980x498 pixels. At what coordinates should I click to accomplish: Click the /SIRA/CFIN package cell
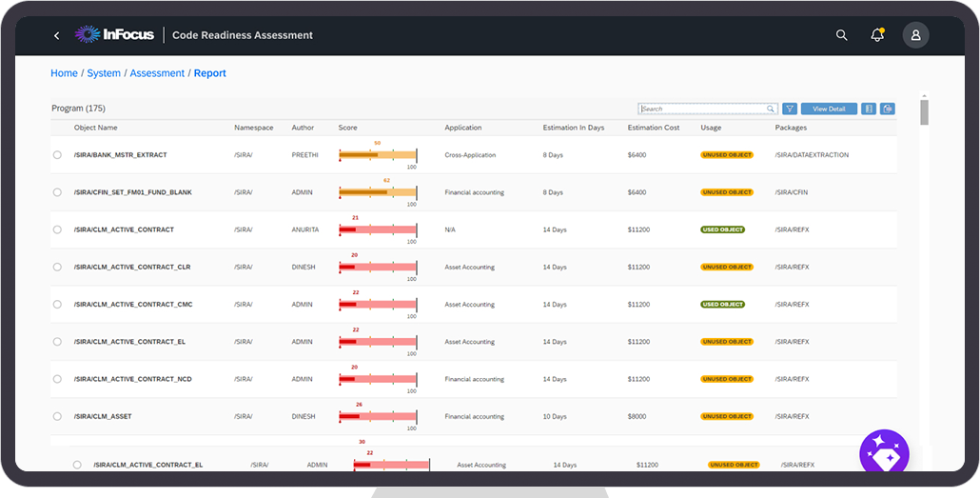click(792, 192)
